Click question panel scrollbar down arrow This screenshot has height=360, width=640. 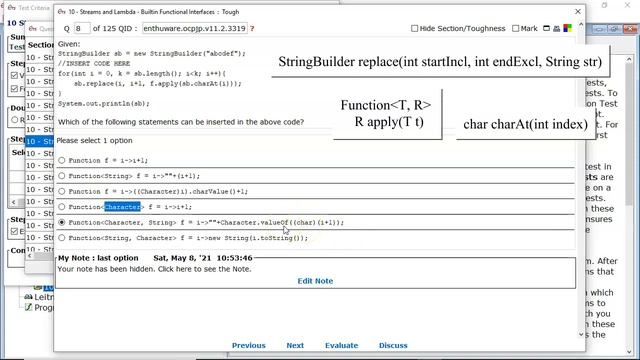581,334
